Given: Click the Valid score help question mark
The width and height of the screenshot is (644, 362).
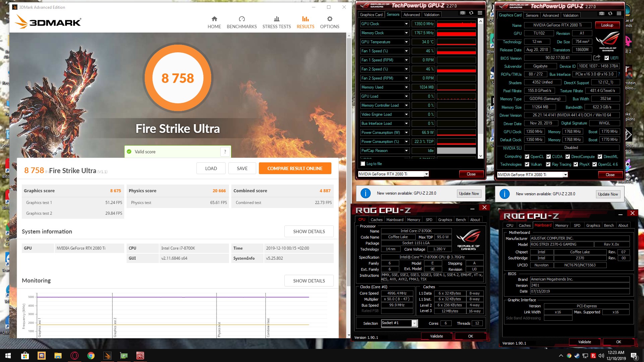Looking at the screenshot, I should pyautogui.click(x=225, y=152).
